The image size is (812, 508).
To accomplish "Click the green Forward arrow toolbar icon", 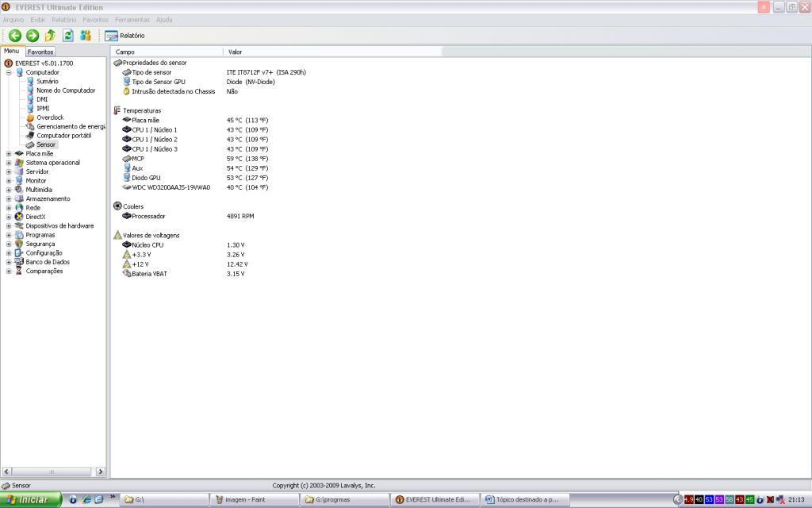I will click(33, 35).
